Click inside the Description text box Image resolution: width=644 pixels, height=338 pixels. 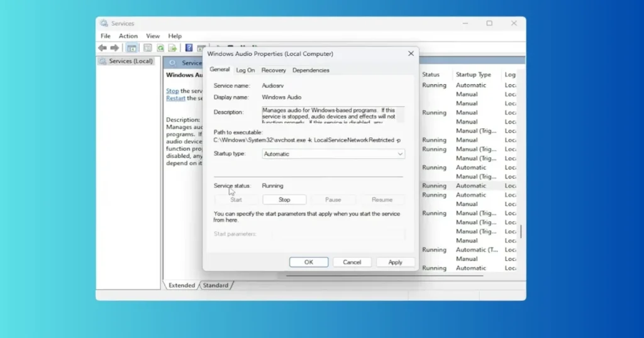(333, 115)
